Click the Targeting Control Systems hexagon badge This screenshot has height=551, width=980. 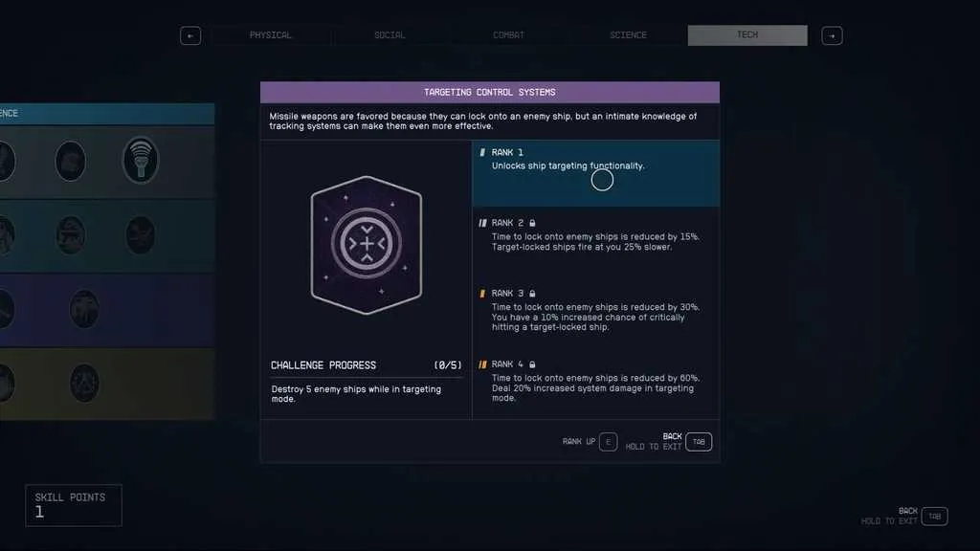(367, 245)
